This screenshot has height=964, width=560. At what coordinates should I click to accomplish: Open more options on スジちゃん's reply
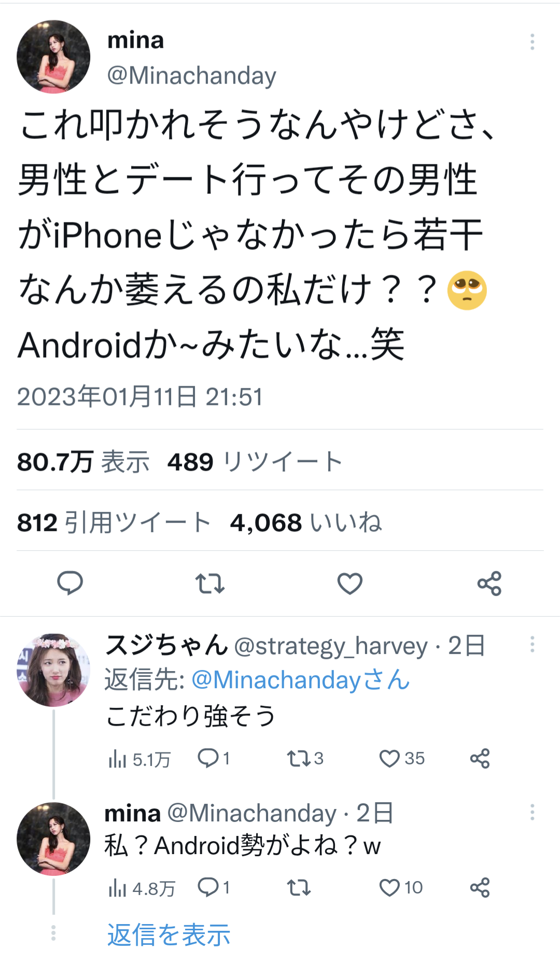pyautogui.click(x=532, y=644)
